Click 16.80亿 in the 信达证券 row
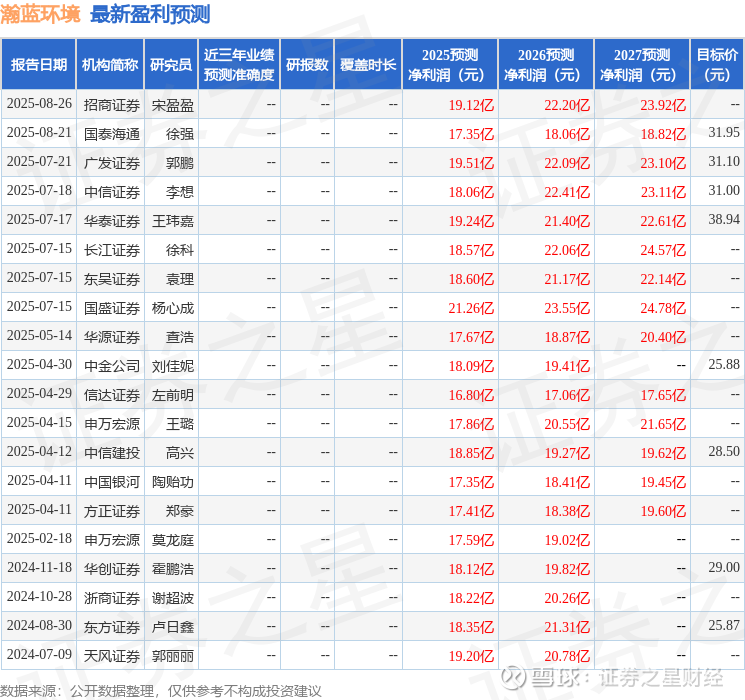Screen dimensions: 745x700 pos(471,394)
